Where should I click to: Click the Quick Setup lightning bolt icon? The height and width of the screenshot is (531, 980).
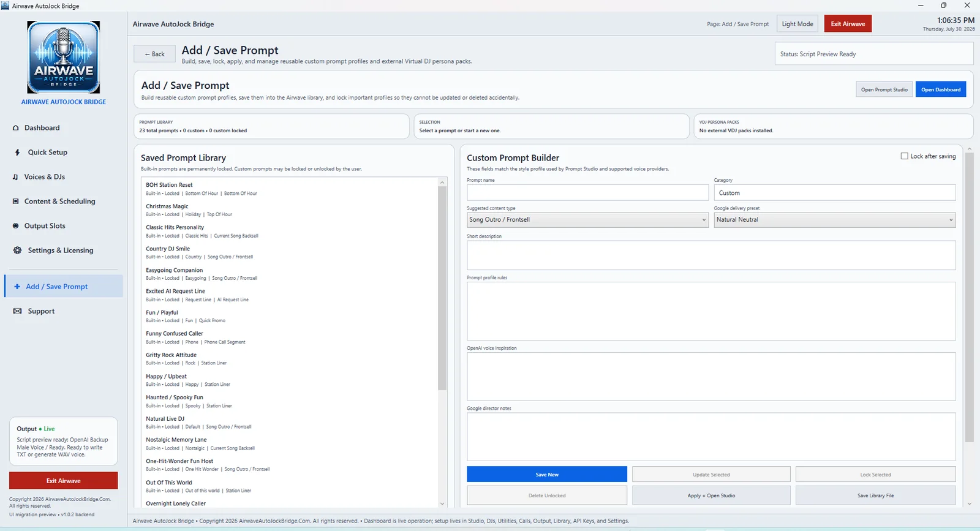pyautogui.click(x=17, y=153)
